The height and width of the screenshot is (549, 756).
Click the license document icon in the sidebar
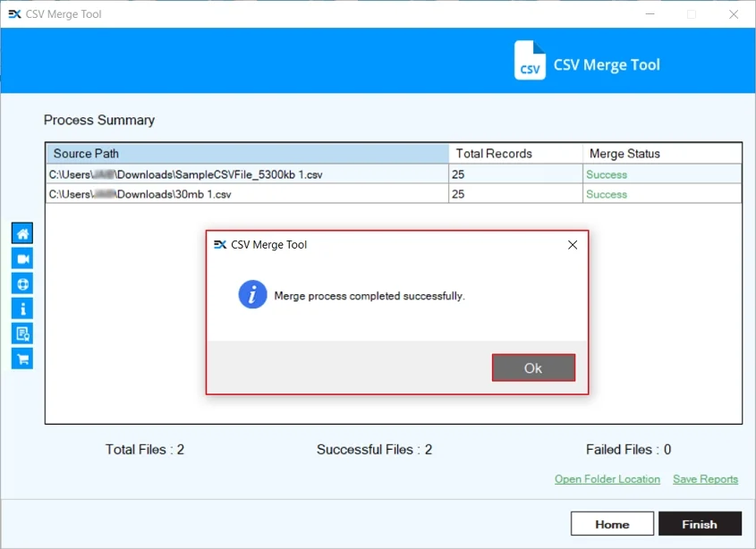[21, 334]
